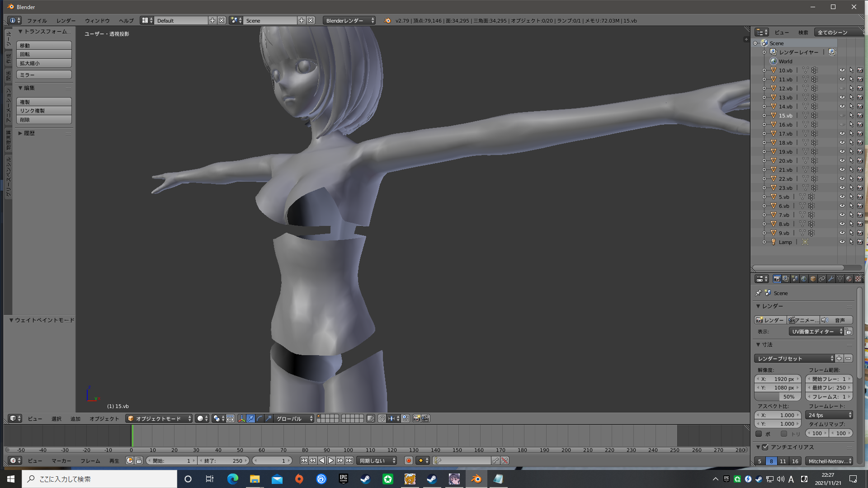The height and width of the screenshot is (488, 868).
Task: Select the rotate manipulator arc icon
Action: coord(259,418)
